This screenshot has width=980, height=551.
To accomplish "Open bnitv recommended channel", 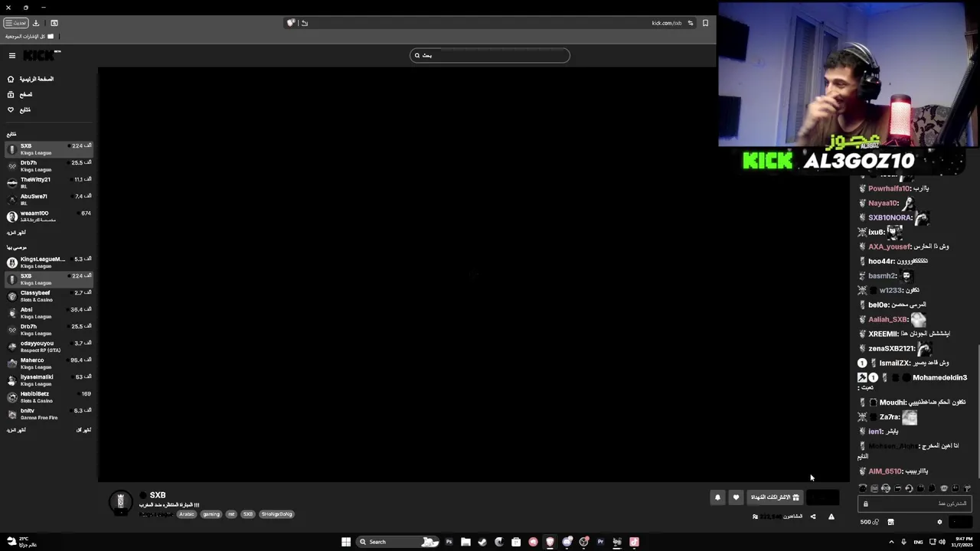I will [49, 414].
